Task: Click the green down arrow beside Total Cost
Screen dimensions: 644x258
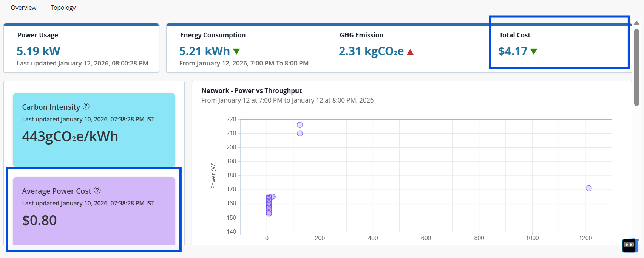Action: 534,51
